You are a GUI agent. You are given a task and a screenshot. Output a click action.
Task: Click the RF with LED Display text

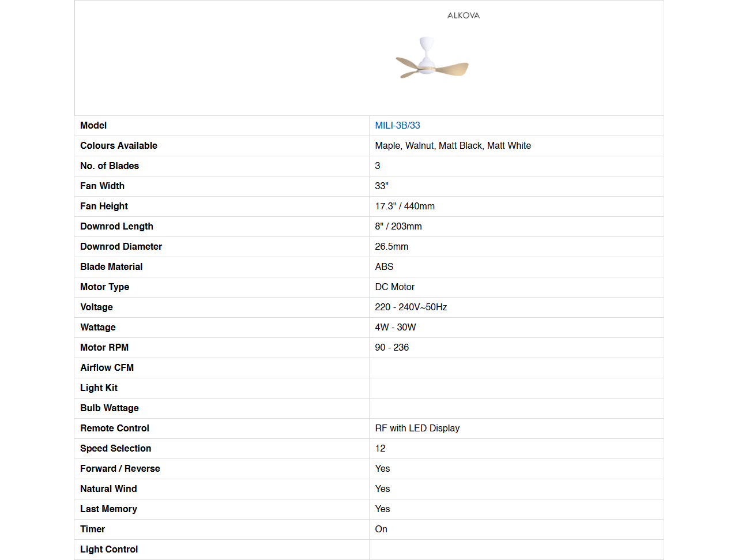tap(417, 429)
